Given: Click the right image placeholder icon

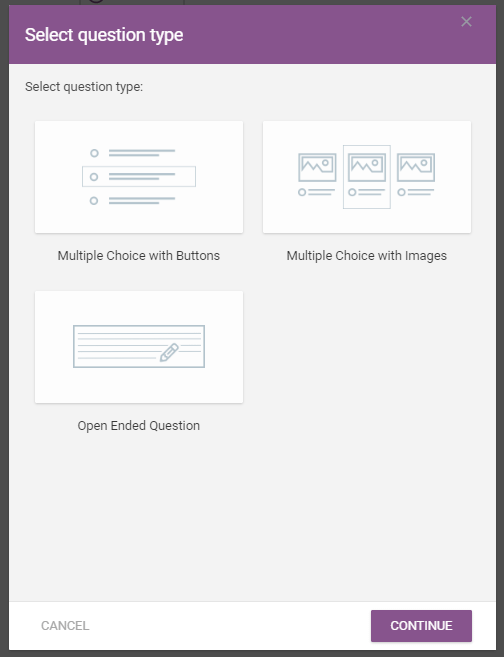Looking at the screenshot, I should (x=416, y=168).
